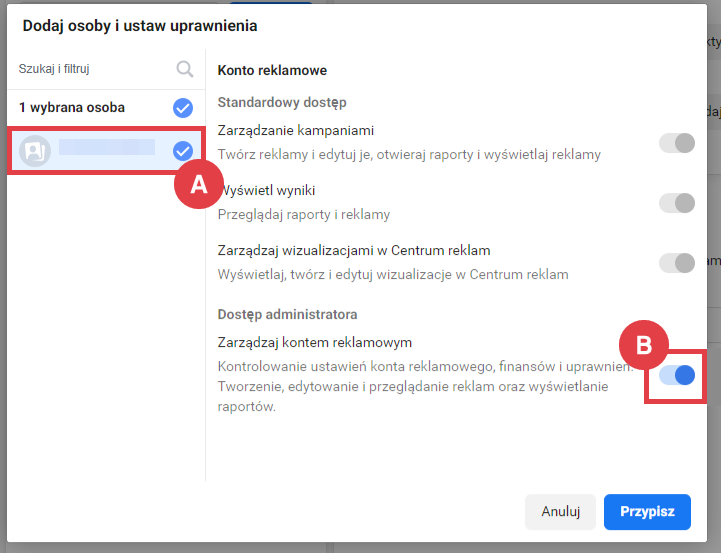Image resolution: width=721 pixels, height=553 pixels.
Task: Click the red A marker badge
Action: point(199,183)
